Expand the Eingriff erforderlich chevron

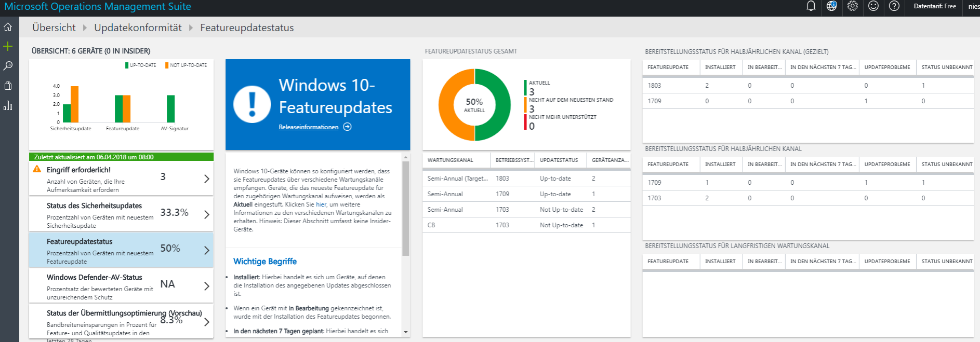pos(206,179)
